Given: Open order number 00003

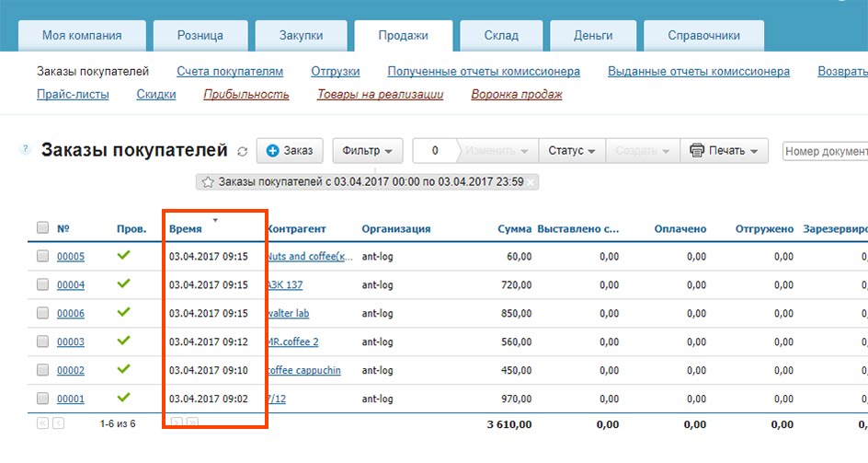Looking at the screenshot, I should tap(71, 342).
